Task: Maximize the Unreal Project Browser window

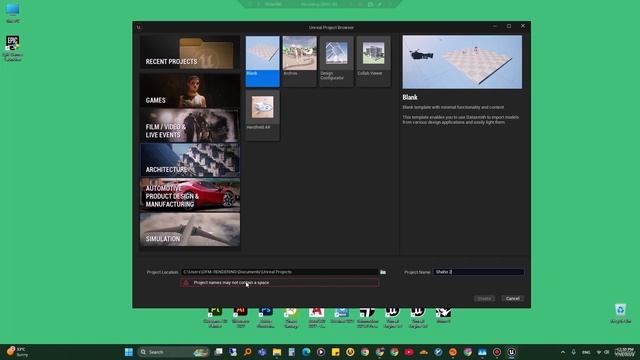Action: click(x=509, y=26)
